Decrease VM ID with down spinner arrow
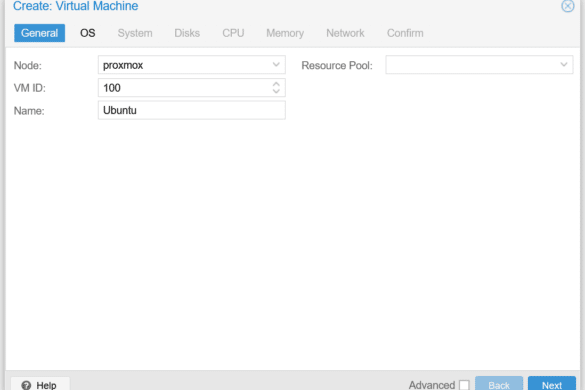Image resolution: width=585 pixels, height=390 pixels. [276, 91]
